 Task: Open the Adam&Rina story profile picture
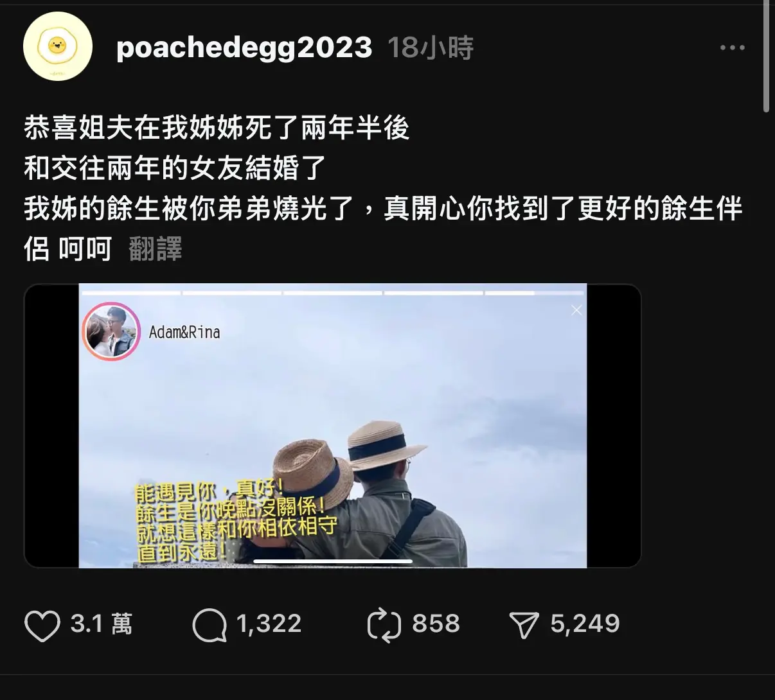click(111, 331)
